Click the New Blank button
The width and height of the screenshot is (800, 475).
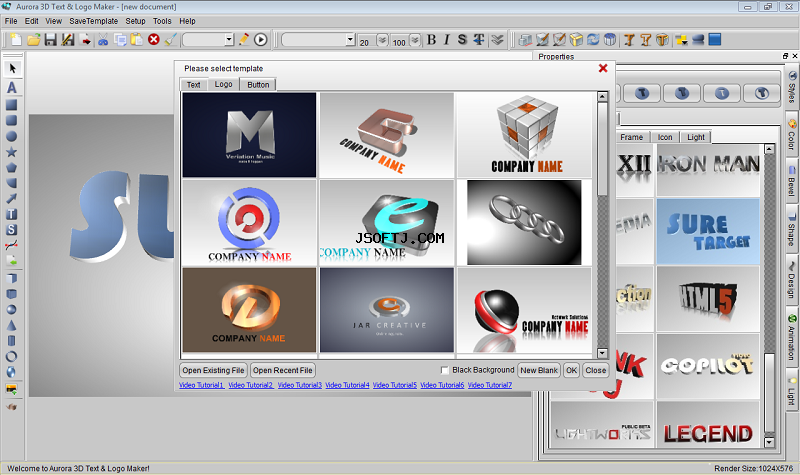[x=539, y=370]
